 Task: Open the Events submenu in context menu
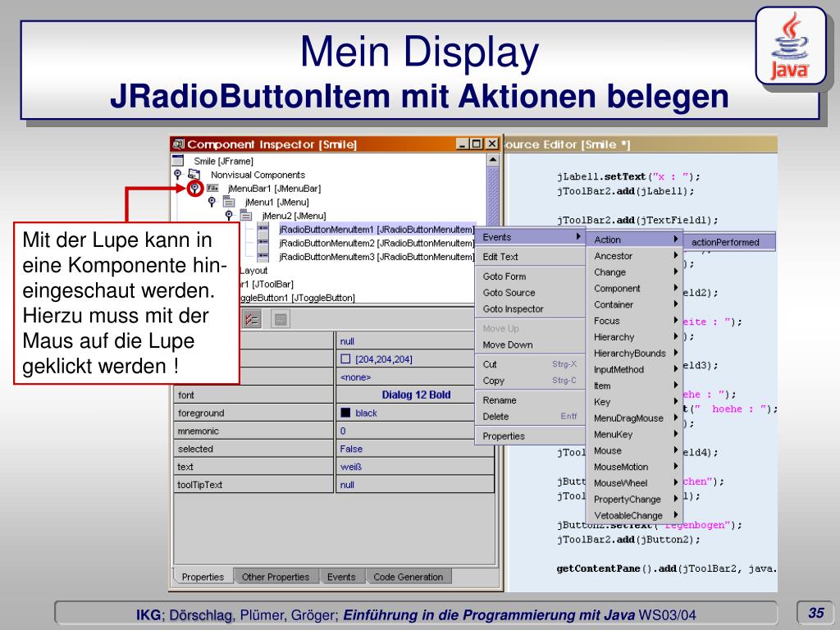pyautogui.click(x=531, y=237)
